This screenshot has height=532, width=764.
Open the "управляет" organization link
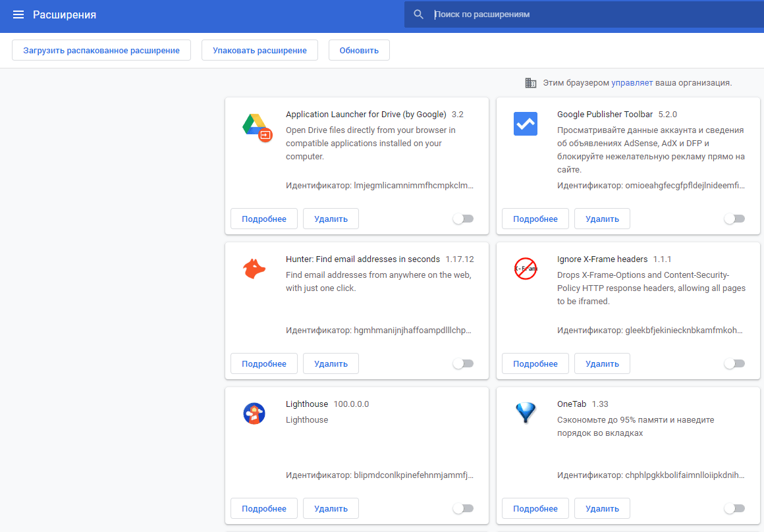coord(632,83)
